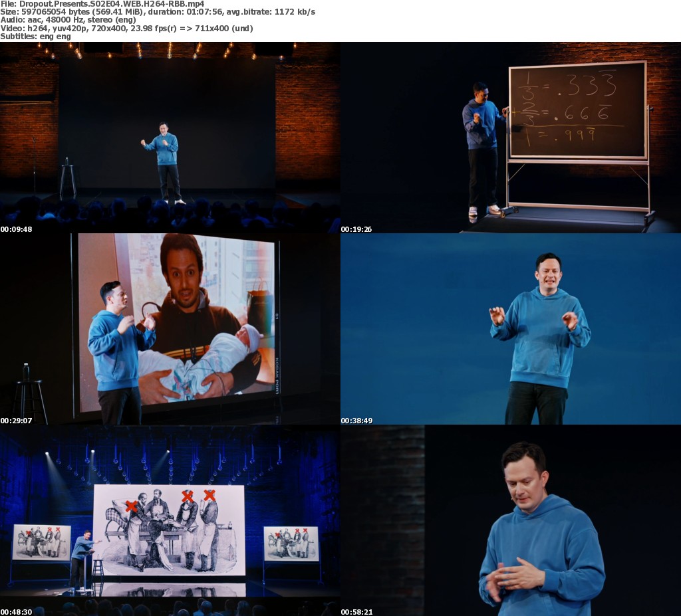The image size is (681, 616).
Task: Click the Video h264 stream info line
Action: pyautogui.click(x=126, y=28)
